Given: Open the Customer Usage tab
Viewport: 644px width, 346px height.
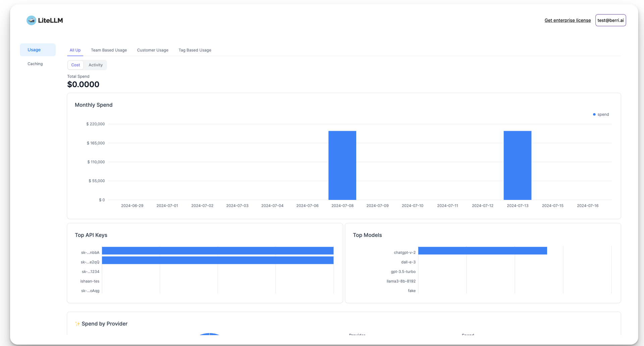Looking at the screenshot, I should click(153, 50).
